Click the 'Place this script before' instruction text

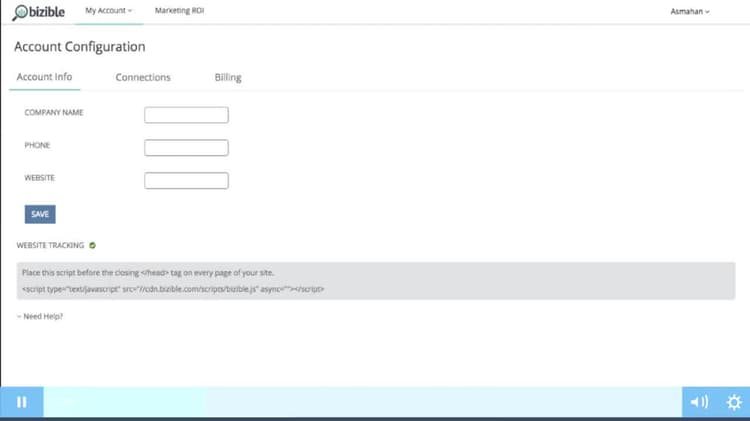148,273
